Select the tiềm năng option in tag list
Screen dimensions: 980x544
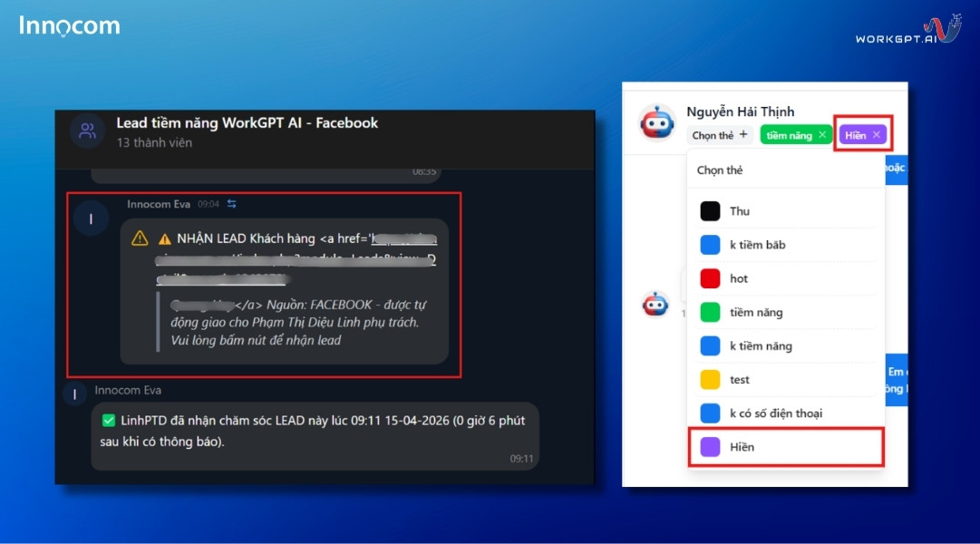pos(786,312)
